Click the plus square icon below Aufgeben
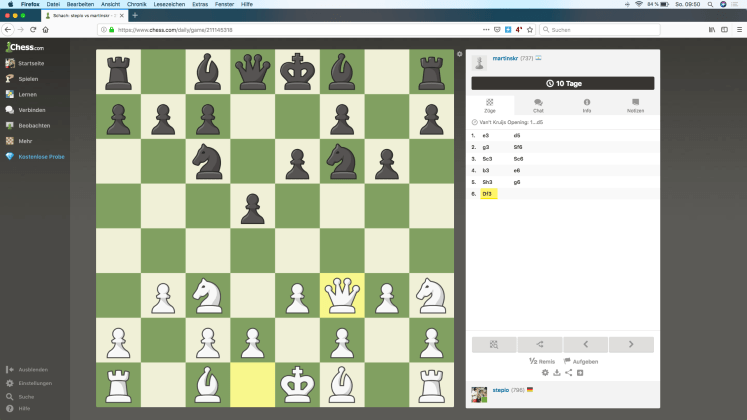Image resolution: width=747 pixels, height=420 pixels. [x=580, y=372]
